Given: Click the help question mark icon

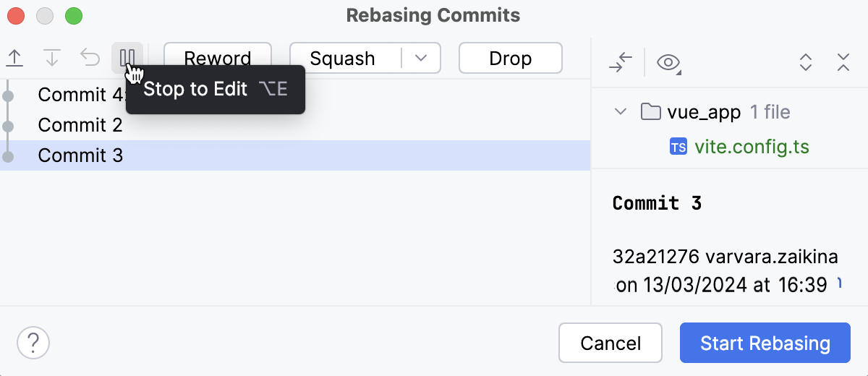Looking at the screenshot, I should tap(33, 342).
